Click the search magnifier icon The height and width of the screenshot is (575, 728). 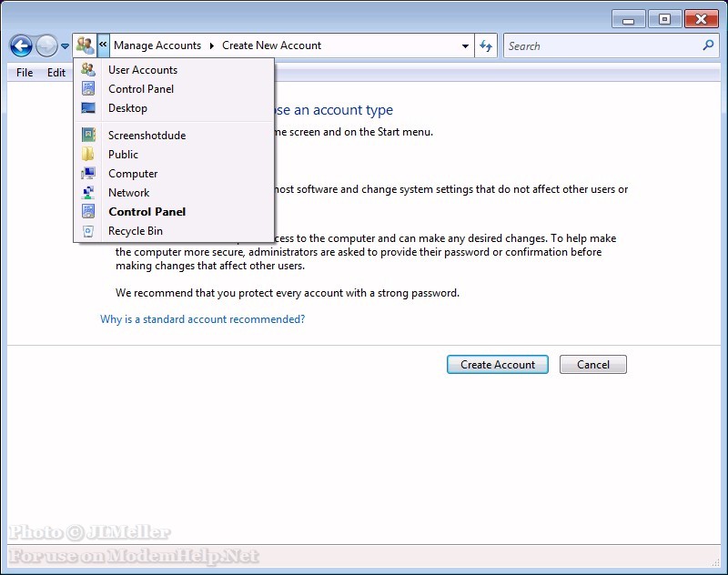[708, 45]
